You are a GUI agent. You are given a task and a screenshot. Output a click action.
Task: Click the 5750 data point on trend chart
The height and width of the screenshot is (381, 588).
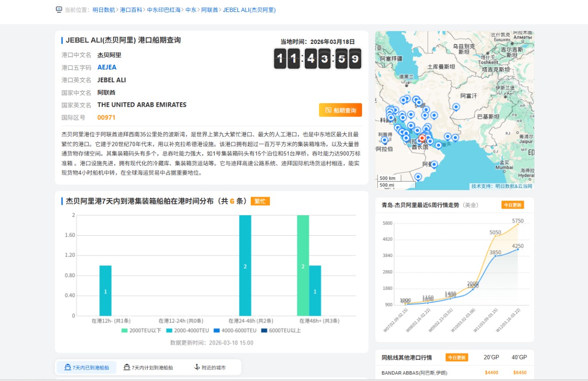(518, 224)
